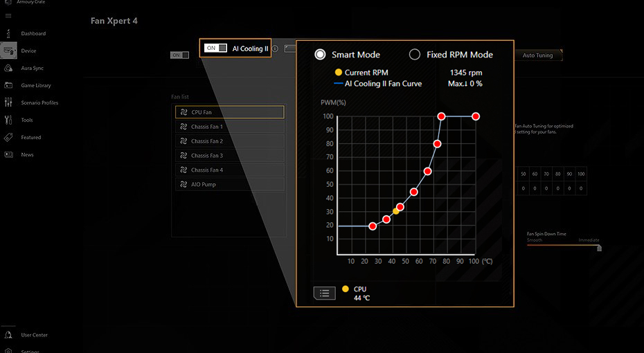This screenshot has width=644, height=353.
Task: Click the list icon beside CPU temperature
Action: (325, 293)
